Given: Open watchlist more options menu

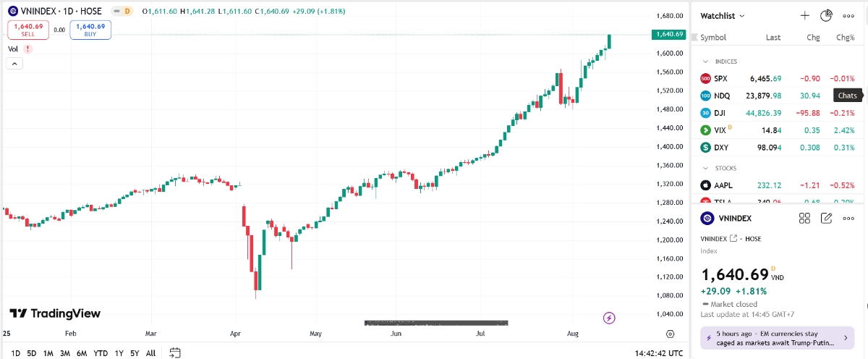Looking at the screenshot, I should (x=848, y=15).
